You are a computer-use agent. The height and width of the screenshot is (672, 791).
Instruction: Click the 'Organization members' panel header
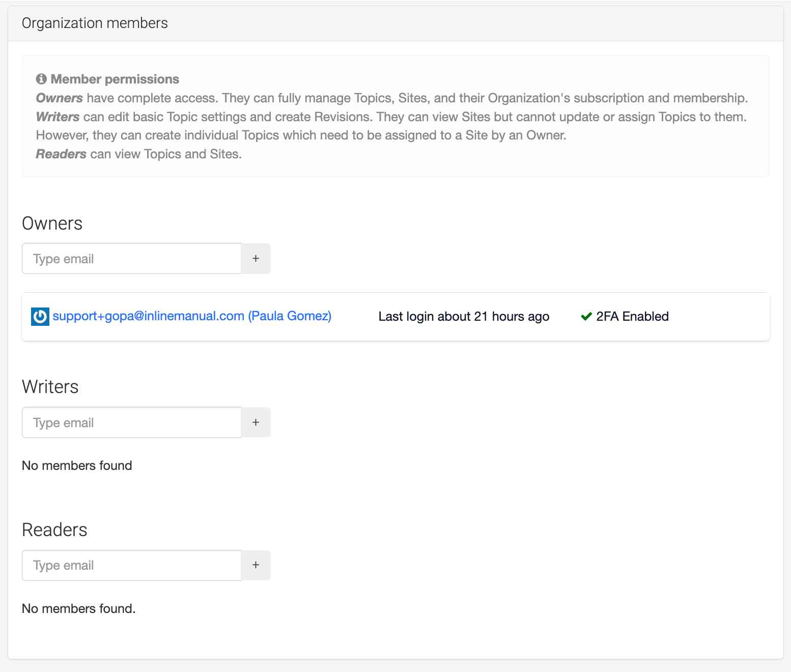(x=95, y=23)
